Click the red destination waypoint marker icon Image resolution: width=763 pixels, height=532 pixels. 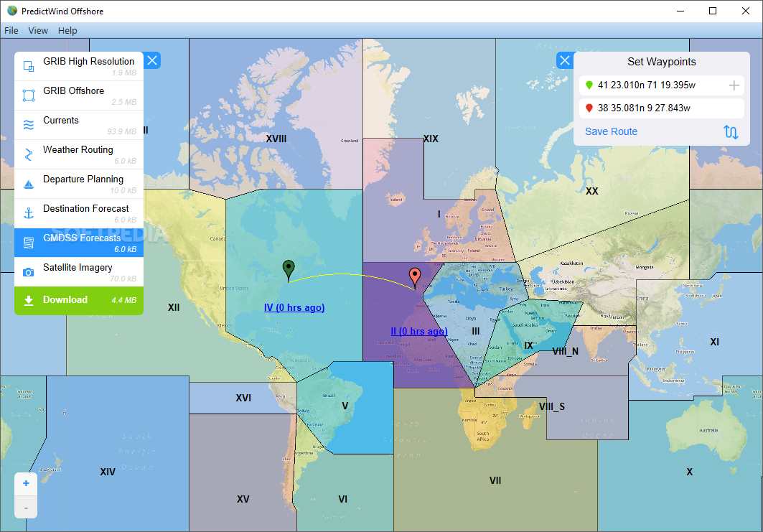click(589, 108)
